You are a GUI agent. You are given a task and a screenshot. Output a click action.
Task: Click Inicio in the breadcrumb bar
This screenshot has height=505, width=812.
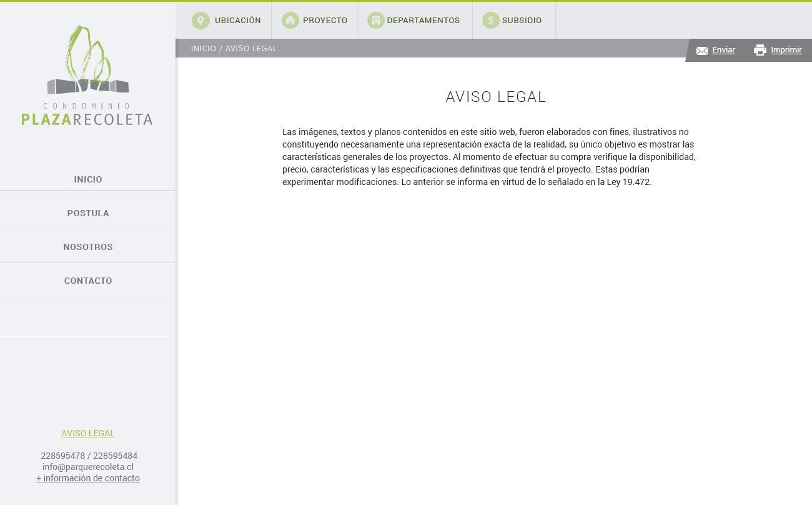(204, 49)
